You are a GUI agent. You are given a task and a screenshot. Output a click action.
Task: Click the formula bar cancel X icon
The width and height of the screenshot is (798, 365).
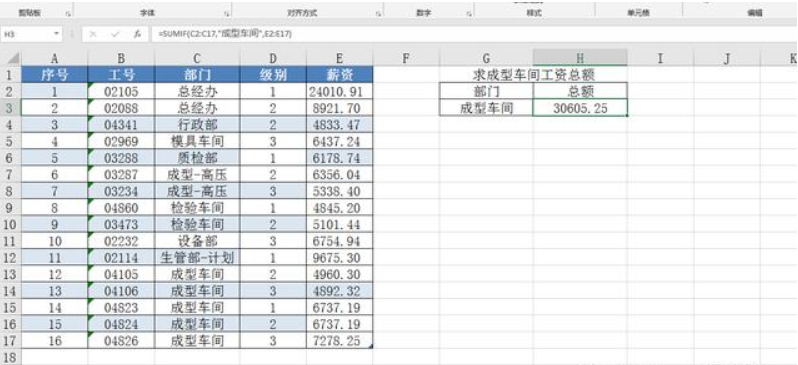tap(93, 34)
